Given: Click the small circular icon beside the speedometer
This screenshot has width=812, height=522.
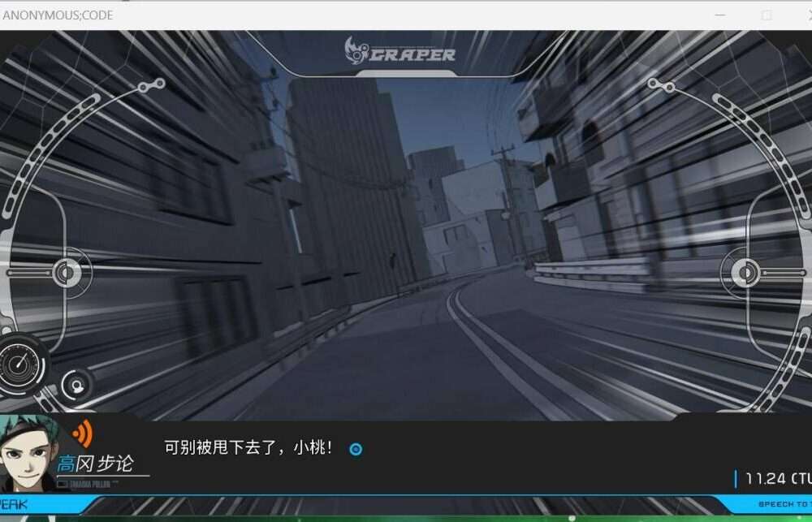Looking at the screenshot, I should [x=77, y=386].
